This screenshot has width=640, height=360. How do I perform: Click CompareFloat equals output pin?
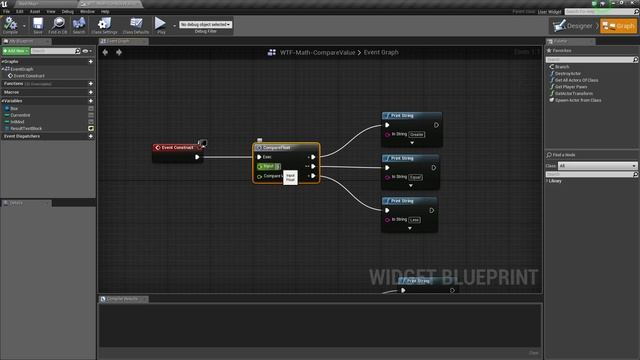pyautogui.click(x=313, y=167)
